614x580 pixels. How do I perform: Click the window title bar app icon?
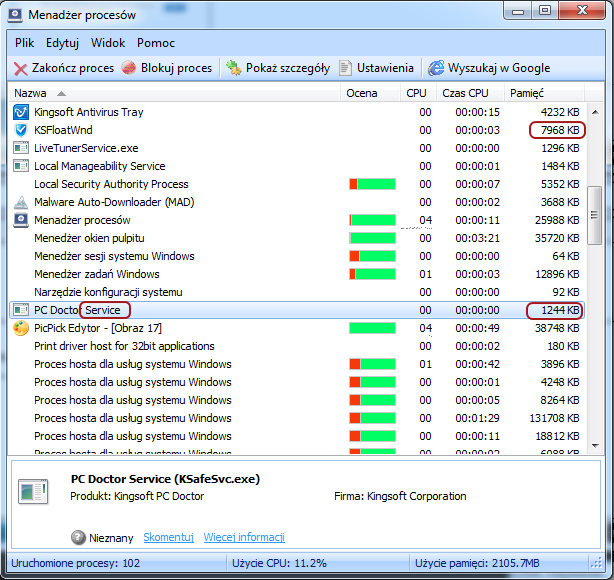point(15,14)
